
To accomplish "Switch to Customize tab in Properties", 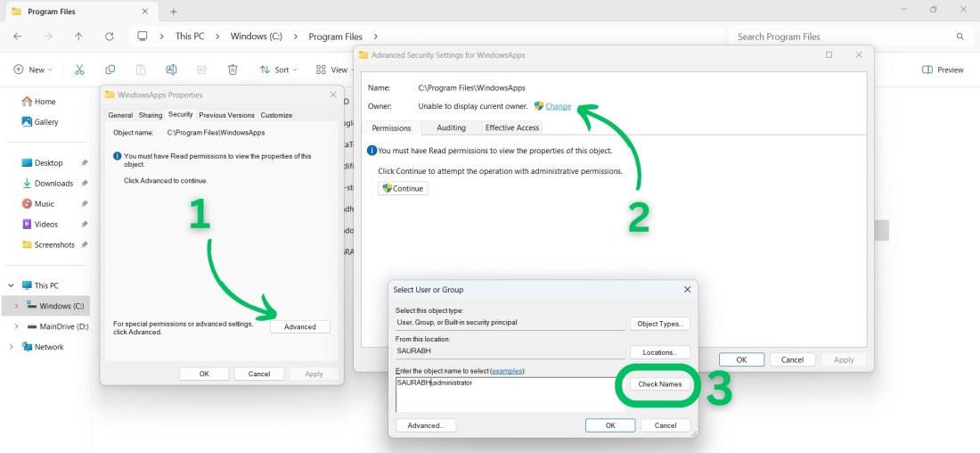I will pos(276,115).
